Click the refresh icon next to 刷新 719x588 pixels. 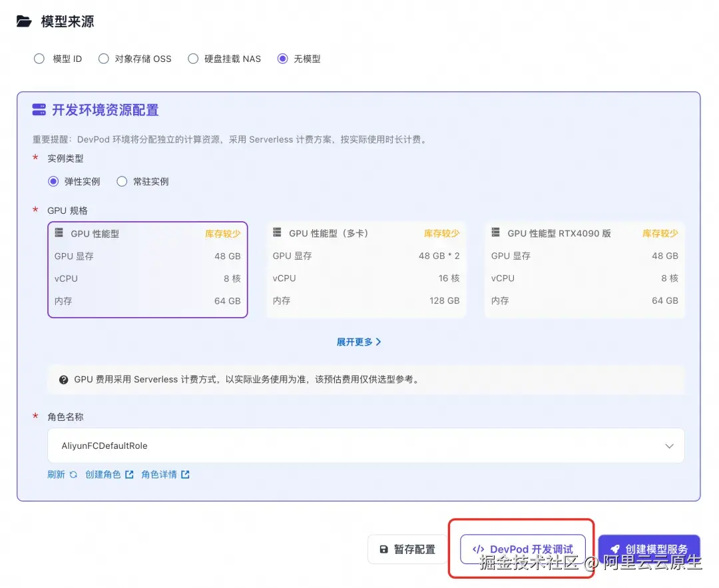tap(73, 475)
